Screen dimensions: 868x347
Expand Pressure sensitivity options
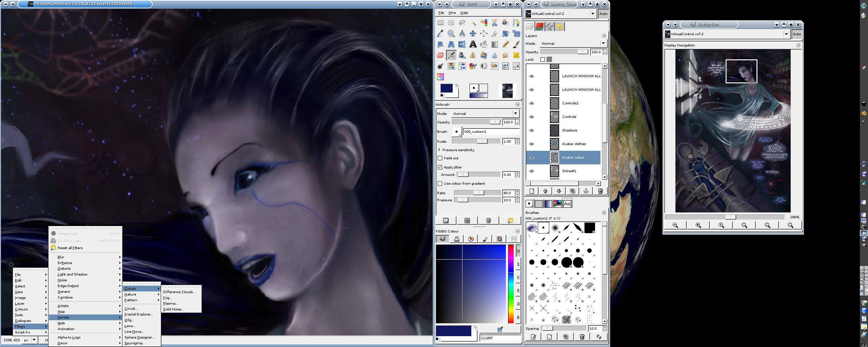click(x=439, y=150)
